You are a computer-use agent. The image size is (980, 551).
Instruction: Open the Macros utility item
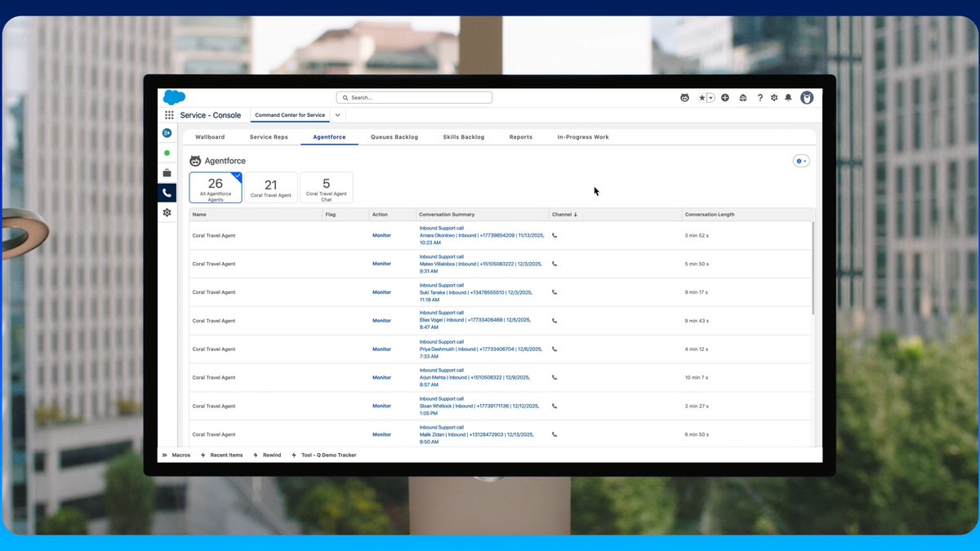click(x=180, y=455)
